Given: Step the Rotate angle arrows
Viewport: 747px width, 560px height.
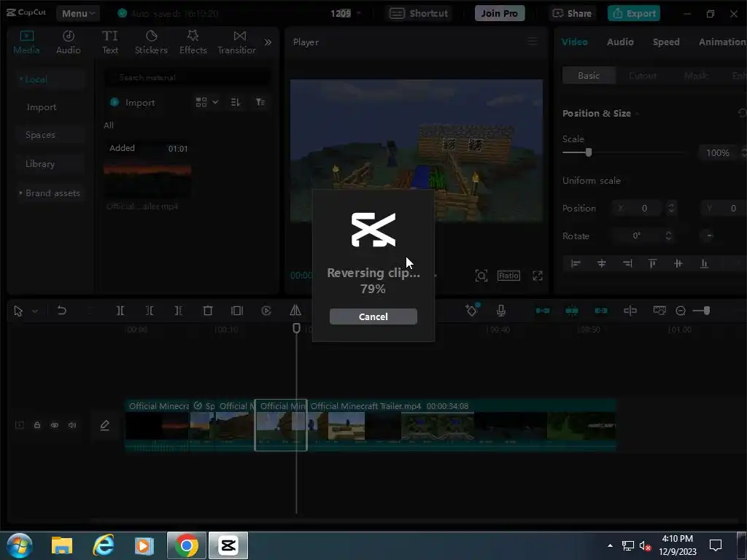Looking at the screenshot, I should click(x=668, y=236).
